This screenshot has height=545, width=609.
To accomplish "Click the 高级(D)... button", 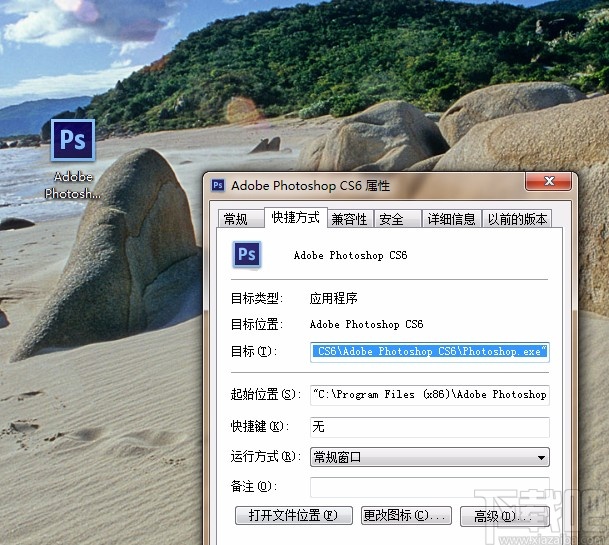I will 505,516.
